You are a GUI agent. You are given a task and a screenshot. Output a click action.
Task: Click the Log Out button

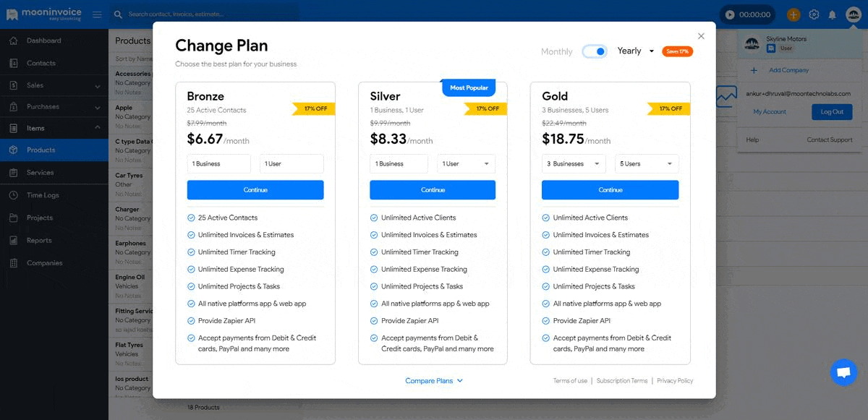pos(832,112)
